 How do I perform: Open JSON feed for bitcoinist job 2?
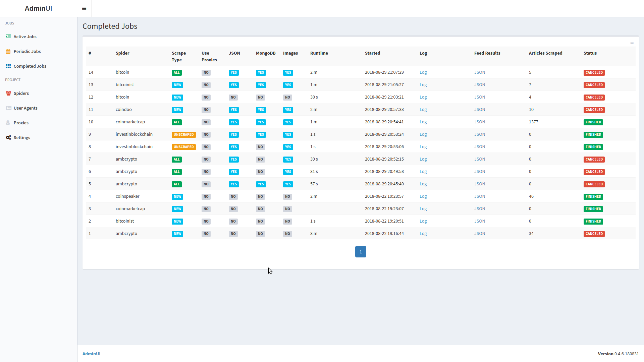(x=480, y=221)
